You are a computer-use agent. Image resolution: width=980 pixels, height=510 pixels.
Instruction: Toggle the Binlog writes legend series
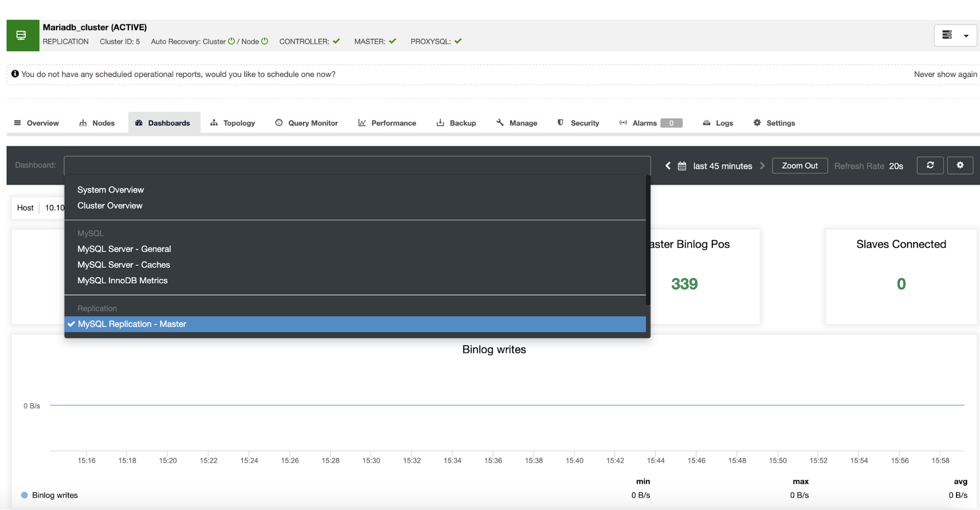pyautogui.click(x=50, y=495)
